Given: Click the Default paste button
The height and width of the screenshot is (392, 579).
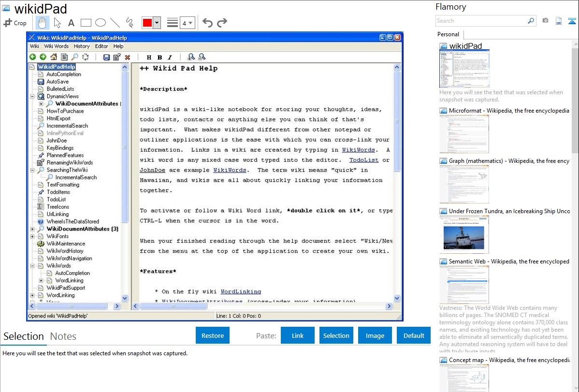Looking at the screenshot, I should pyautogui.click(x=414, y=335).
